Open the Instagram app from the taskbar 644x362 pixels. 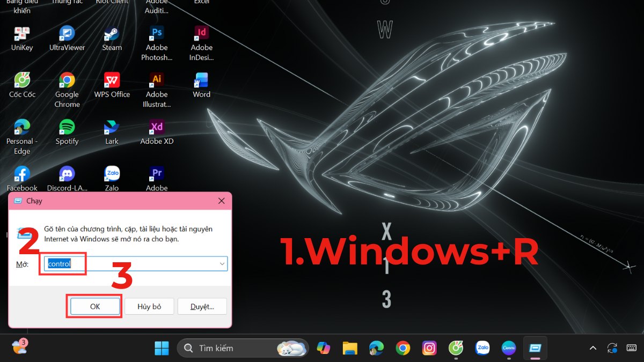tap(429, 348)
